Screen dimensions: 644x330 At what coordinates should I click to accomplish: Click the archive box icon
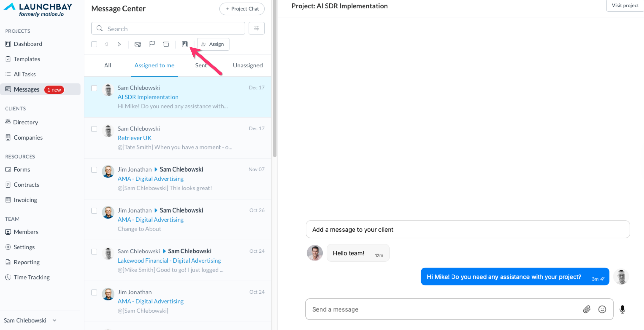[166, 44]
